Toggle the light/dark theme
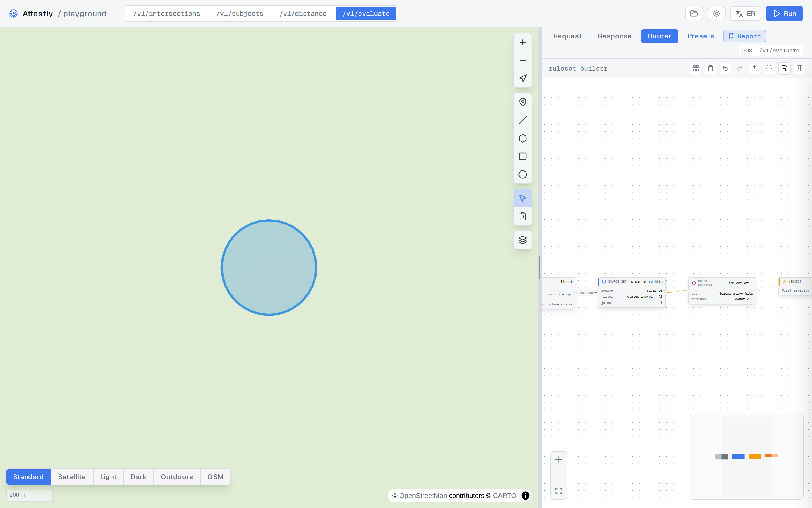This screenshot has width=812, height=508. (x=716, y=14)
